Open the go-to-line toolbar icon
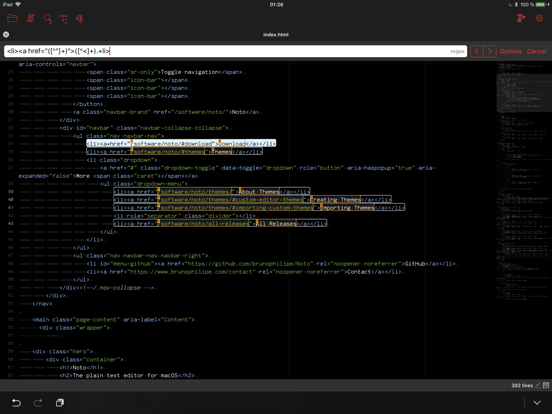This screenshot has width=552, height=414. pos(63,19)
